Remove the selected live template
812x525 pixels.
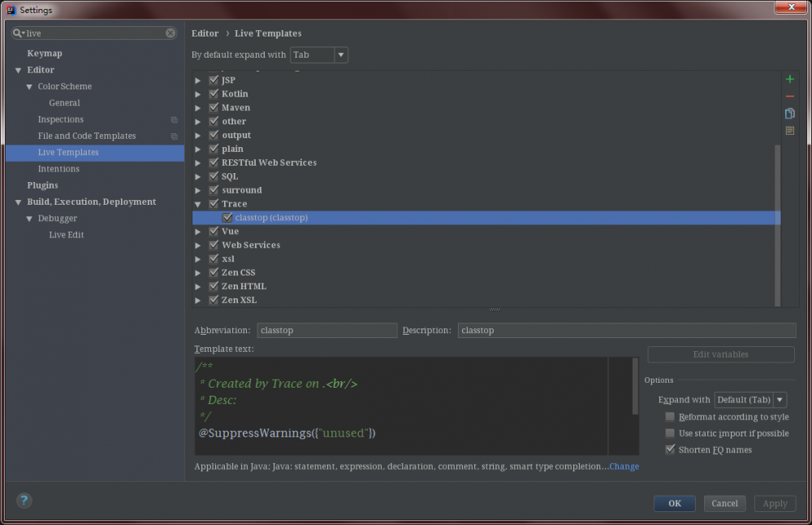789,96
